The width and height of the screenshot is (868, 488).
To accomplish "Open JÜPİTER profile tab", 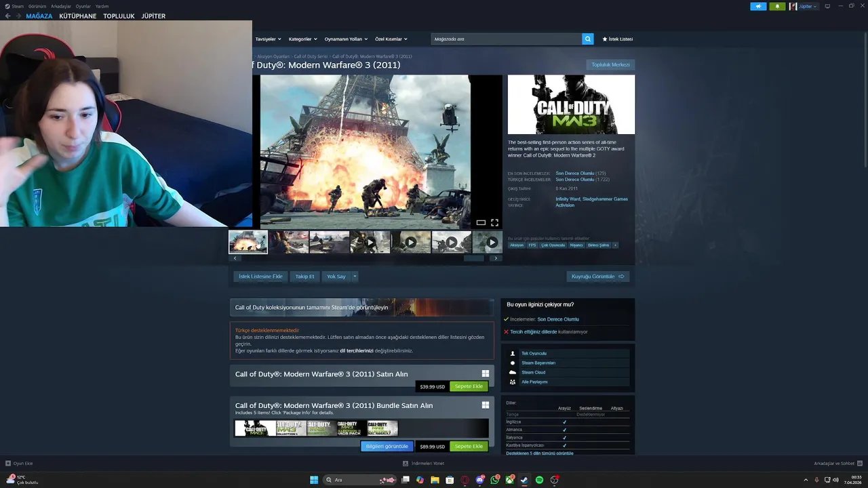I will point(153,16).
